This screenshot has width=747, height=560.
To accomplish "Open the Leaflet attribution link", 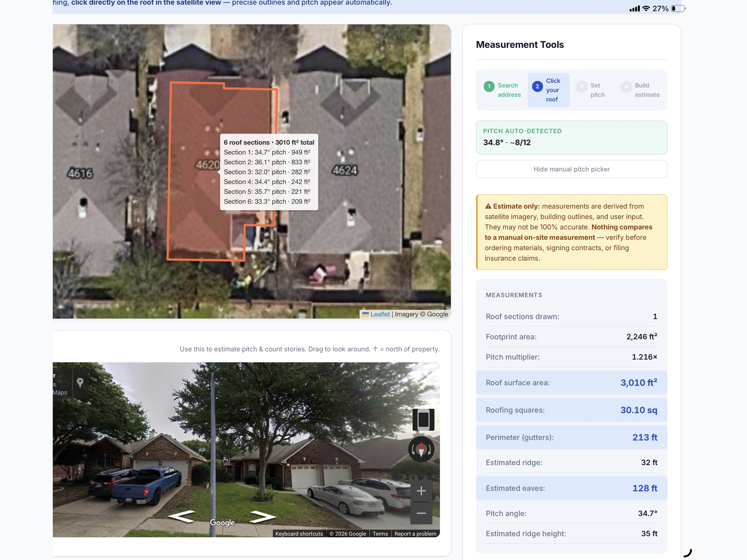I will [380, 314].
